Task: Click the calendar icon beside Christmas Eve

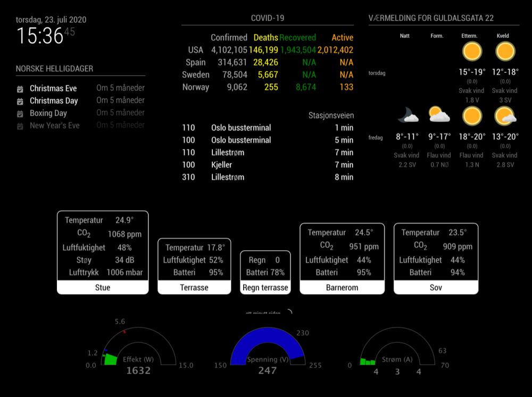Action: (20, 89)
